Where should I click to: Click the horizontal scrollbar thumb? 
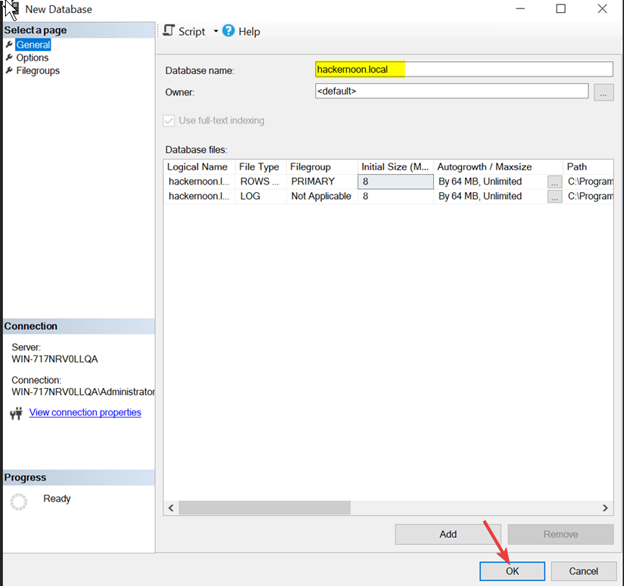pyautogui.click(x=265, y=508)
